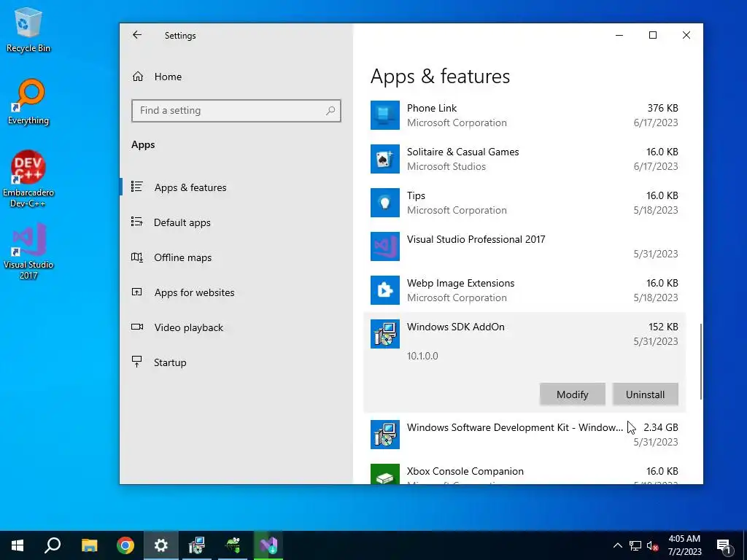
Task: Click the Windows SDK AddOn title
Action: (x=455, y=327)
